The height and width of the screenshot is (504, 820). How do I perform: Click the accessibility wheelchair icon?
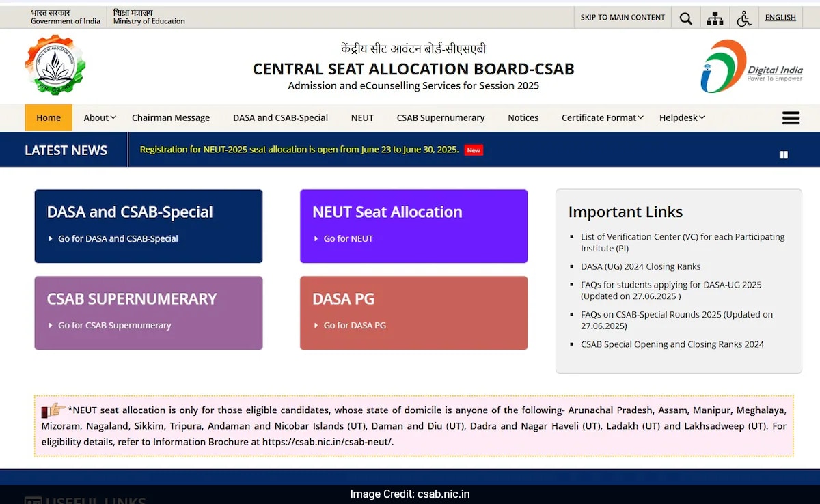click(744, 18)
